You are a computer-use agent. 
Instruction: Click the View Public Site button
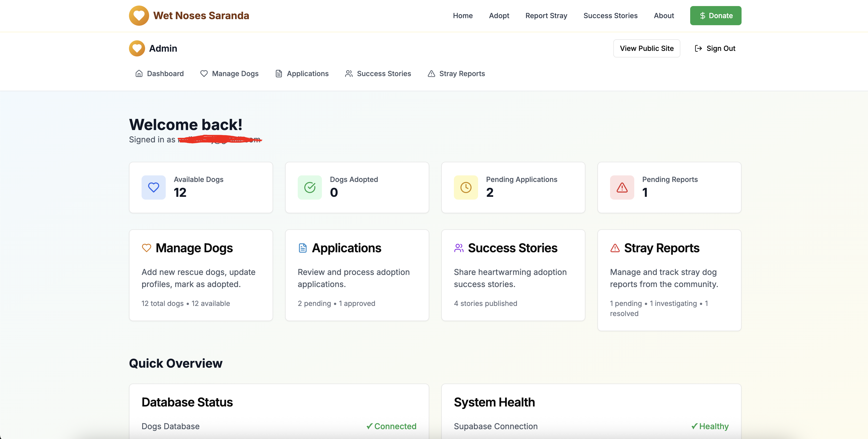pos(646,49)
